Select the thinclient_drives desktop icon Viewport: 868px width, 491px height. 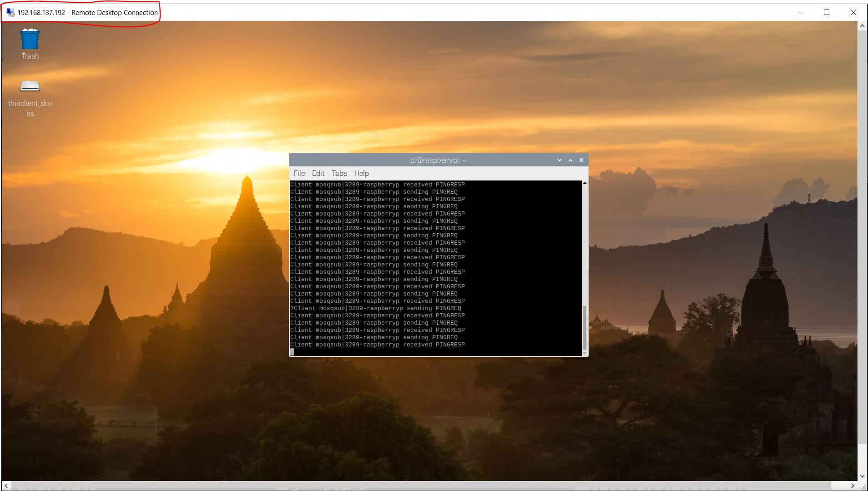(x=30, y=86)
